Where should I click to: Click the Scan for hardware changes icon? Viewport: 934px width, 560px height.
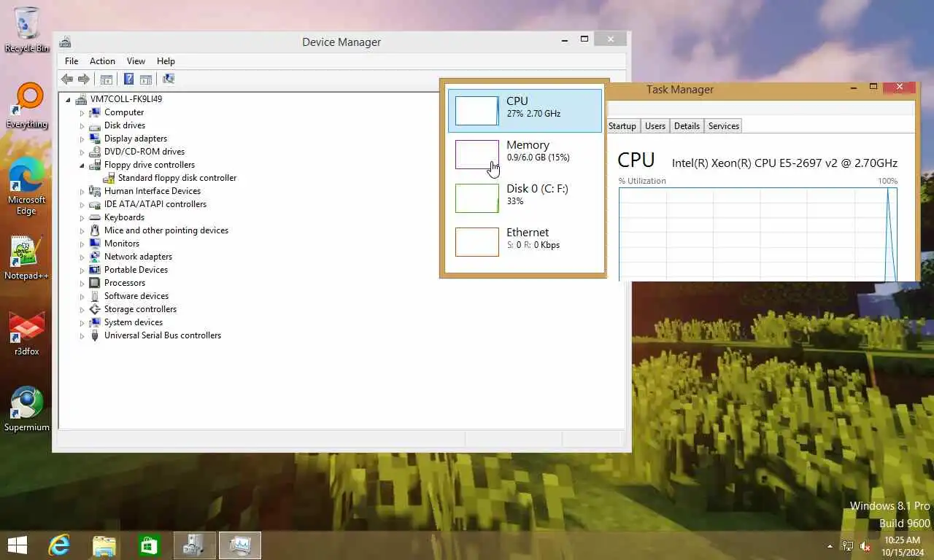click(169, 79)
